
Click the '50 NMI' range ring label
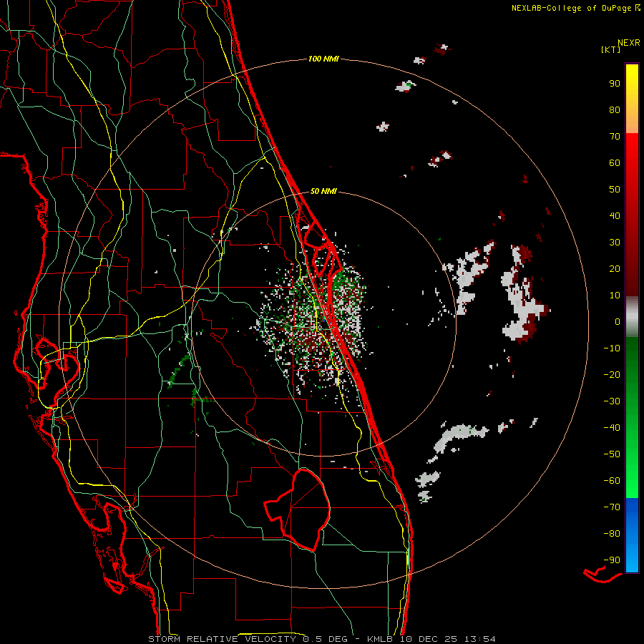click(323, 191)
